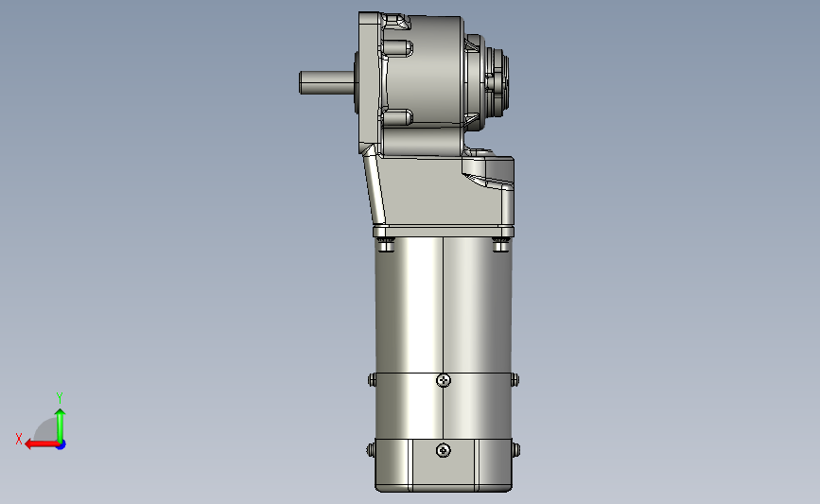
Task: Select the left flange bolt under gearbox
Action: [x=386, y=244]
